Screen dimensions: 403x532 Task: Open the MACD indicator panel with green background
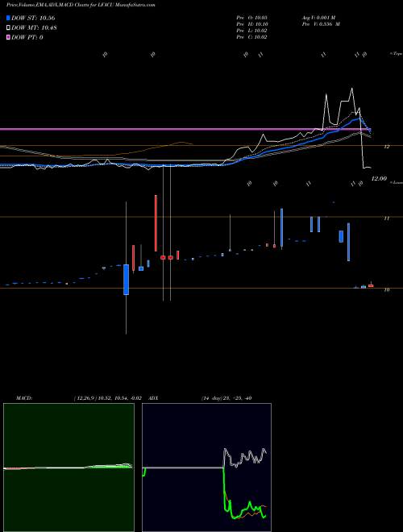pyautogui.click(x=69, y=468)
